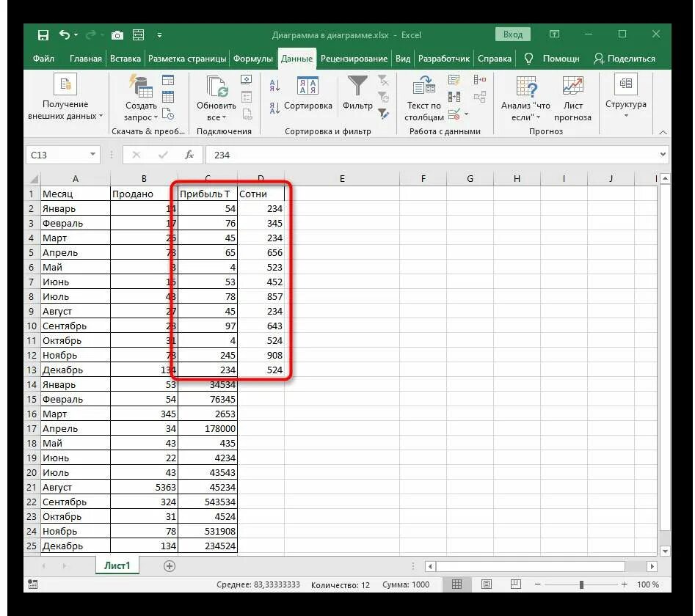Click the vertical scroll down arrow
The width and height of the screenshot is (695, 616).
665,551
